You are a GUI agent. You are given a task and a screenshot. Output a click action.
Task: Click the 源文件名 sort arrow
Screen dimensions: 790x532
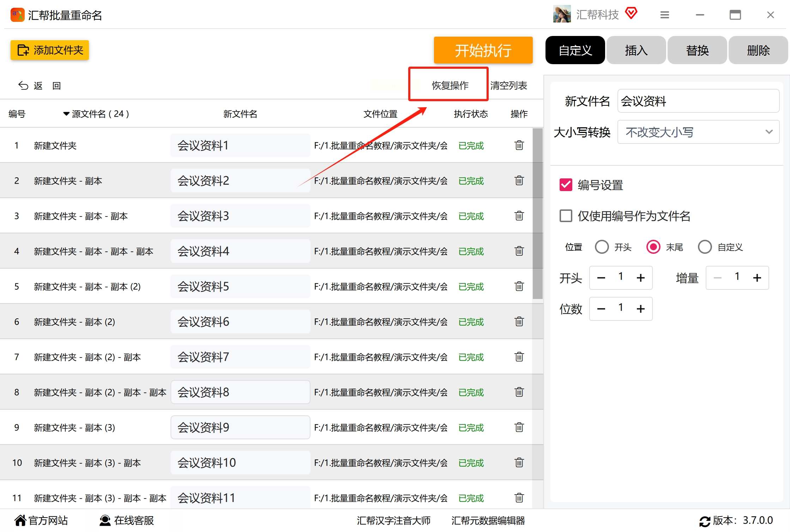pos(66,114)
